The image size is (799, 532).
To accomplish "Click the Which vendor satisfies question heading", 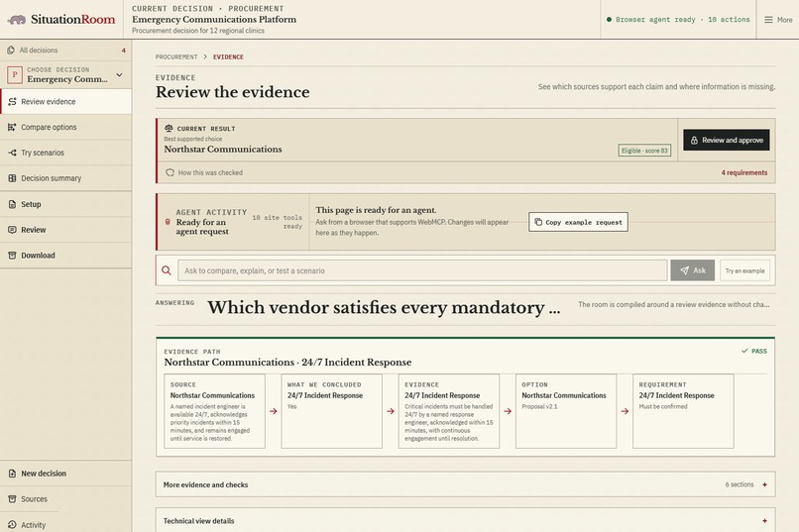I will click(384, 307).
